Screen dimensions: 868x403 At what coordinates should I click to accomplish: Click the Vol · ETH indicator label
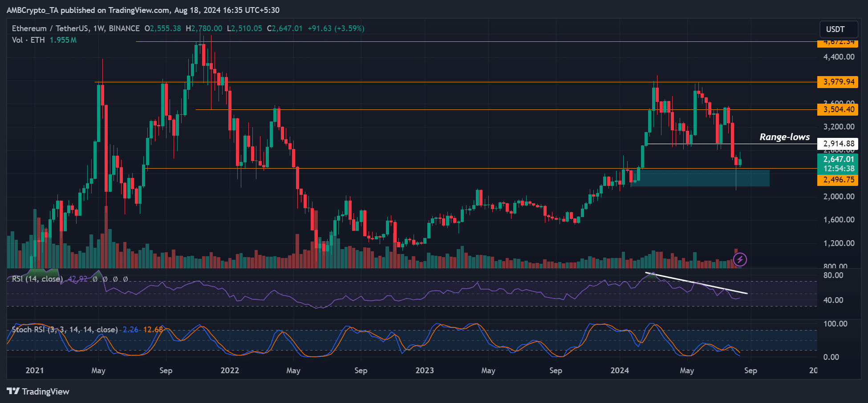pyautogui.click(x=28, y=40)
